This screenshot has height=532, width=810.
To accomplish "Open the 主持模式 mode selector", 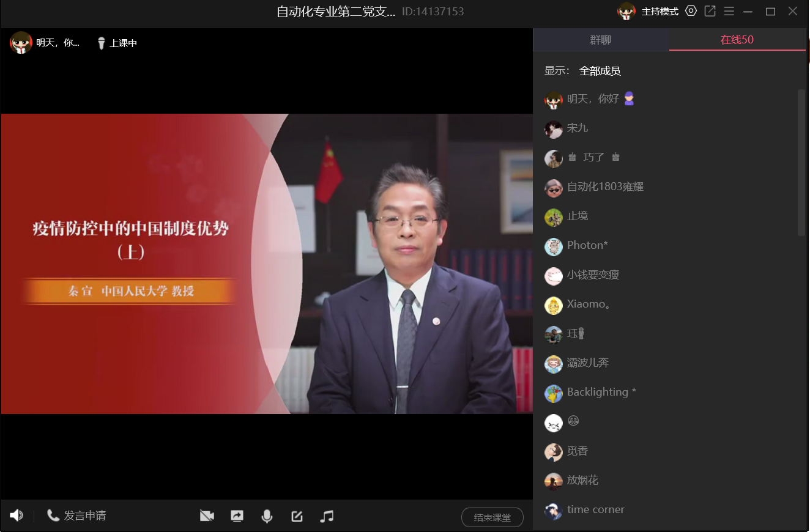I will click(x=660, y=12).
